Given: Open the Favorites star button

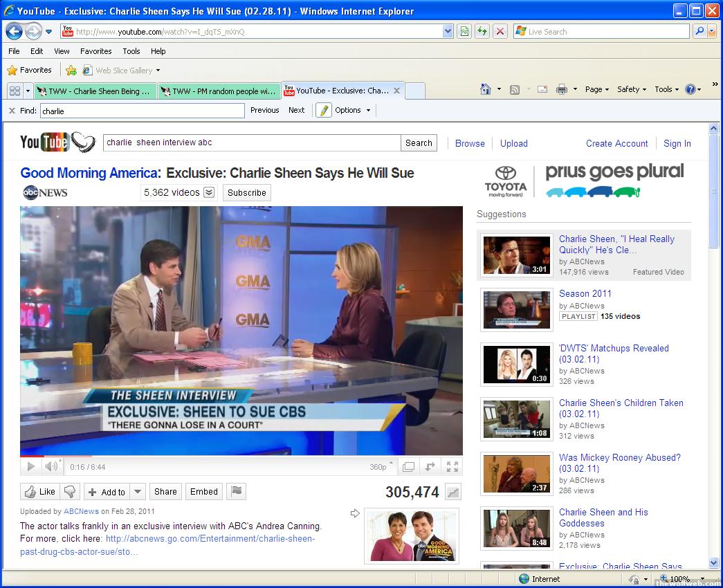Looking at the screenshot, I should pyautogui.click(x=30, y=70).
